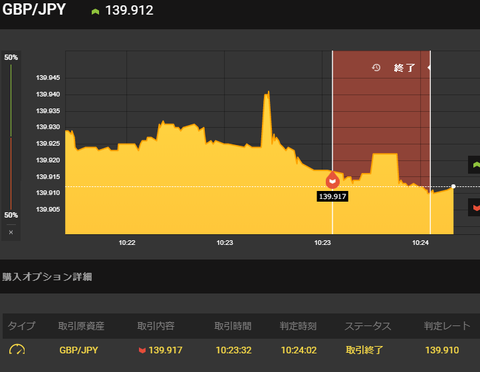
Task: Click the 取引原資産 column header
Action: pyautogui.click(x=81, y=326)
